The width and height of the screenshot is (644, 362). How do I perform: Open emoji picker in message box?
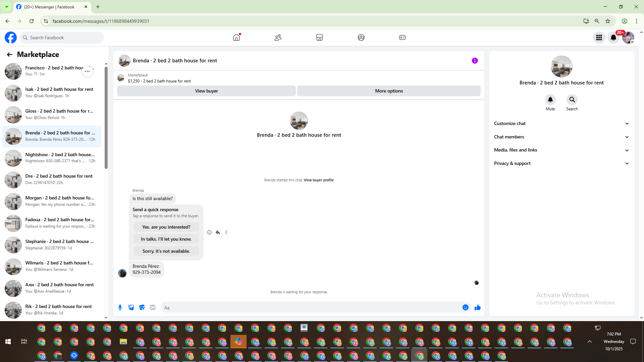pos(466,308)
